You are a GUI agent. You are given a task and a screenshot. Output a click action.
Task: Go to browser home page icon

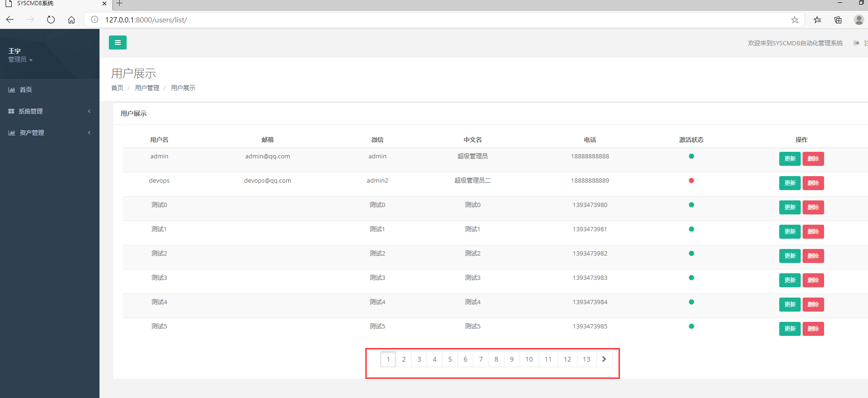(71, 20)
